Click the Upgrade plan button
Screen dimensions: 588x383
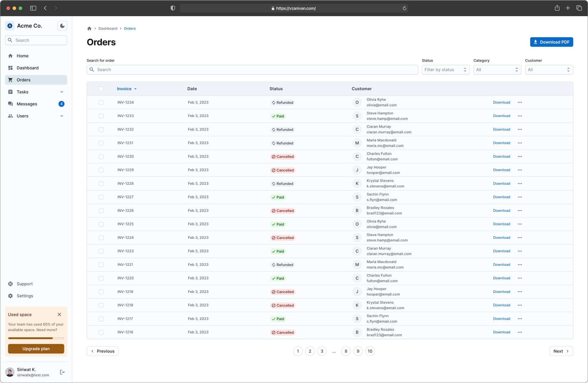coord(36,349)
